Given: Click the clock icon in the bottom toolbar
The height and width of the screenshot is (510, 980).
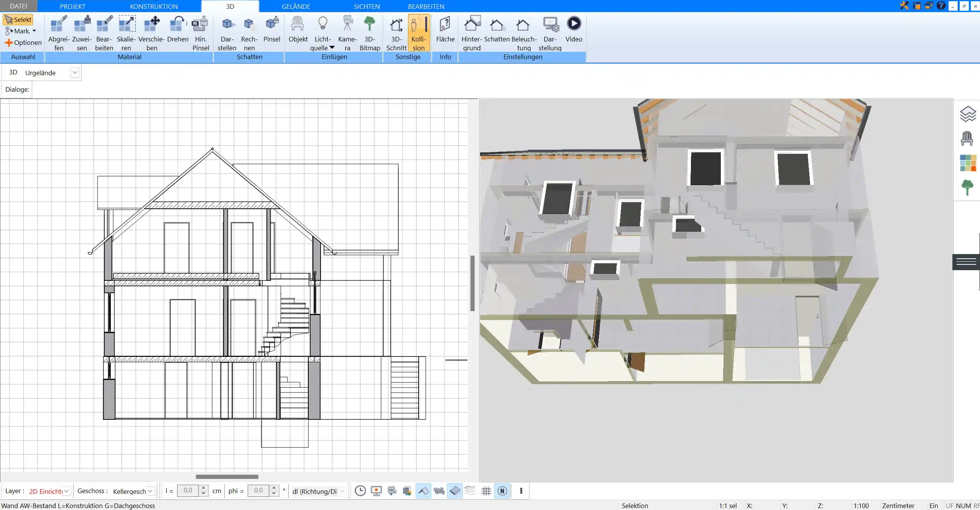Looking at the screenshot, I should 360,491.
